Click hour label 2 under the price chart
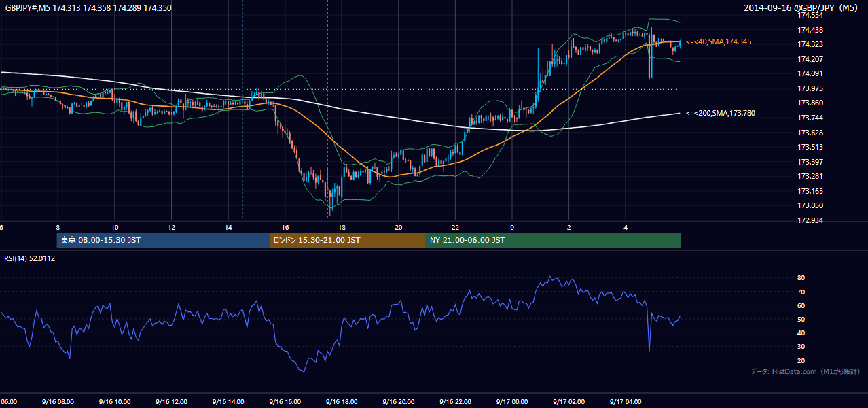 (569, 228)
